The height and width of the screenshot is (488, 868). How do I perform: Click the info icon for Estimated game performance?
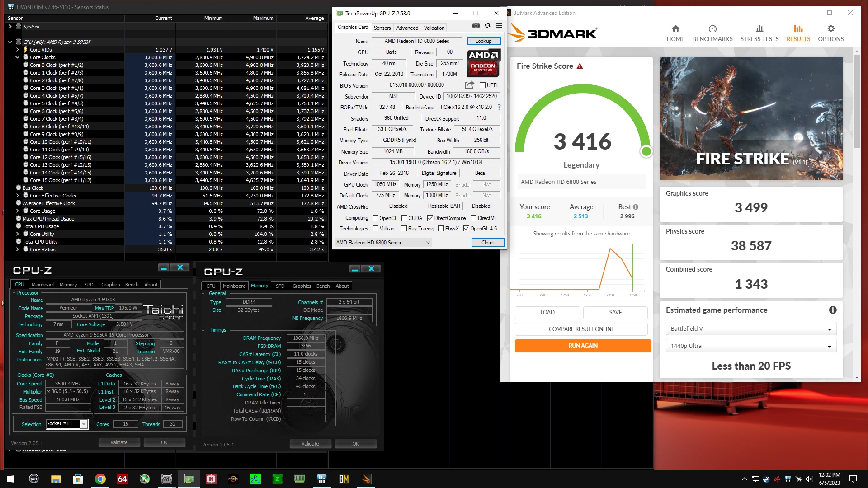832,310
